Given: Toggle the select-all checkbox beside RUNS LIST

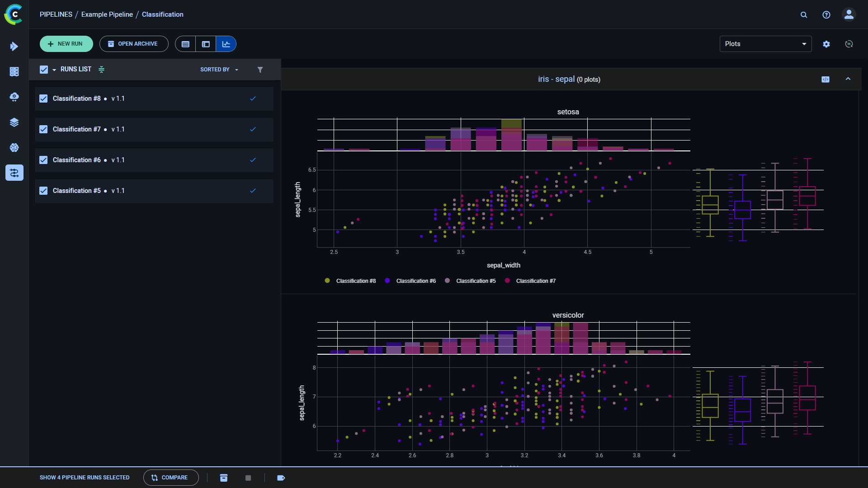Looking at the screenshot, I should pos(43,69).
